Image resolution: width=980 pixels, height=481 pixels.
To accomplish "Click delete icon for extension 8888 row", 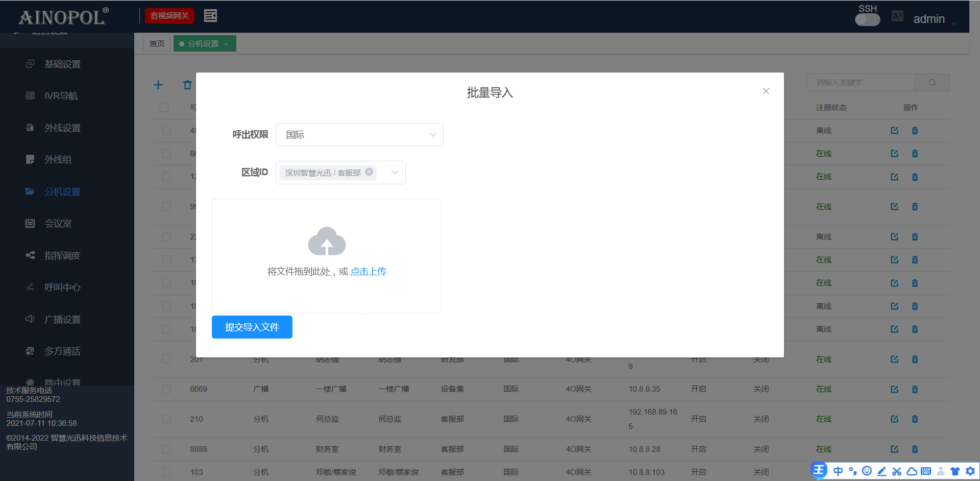I will 915,449.
